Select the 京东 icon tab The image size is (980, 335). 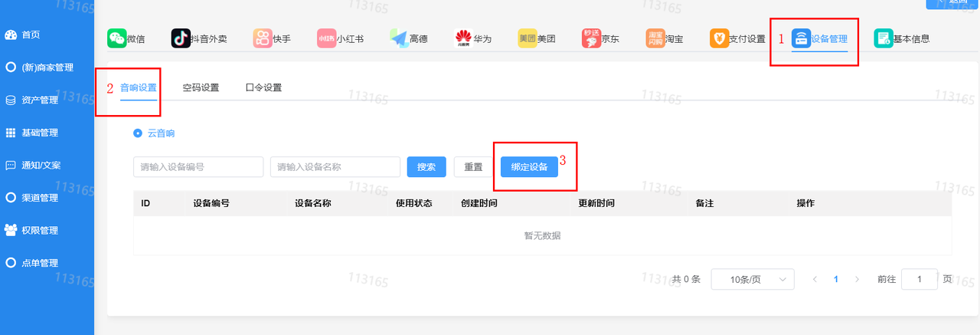pyautogui.click(x=591, y=38)
